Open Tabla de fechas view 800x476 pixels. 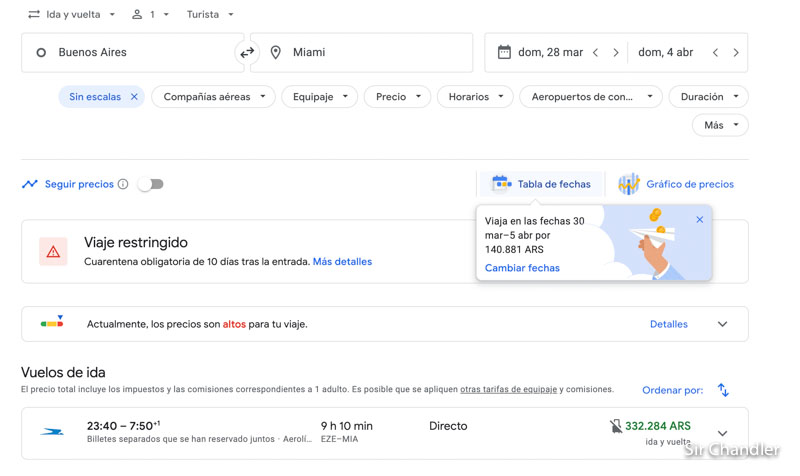pos(542,184)
